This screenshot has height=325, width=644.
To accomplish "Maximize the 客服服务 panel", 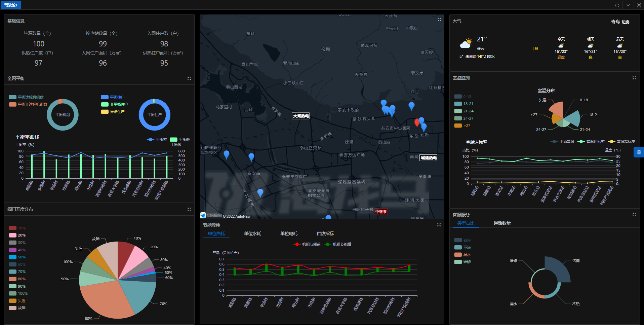I will tap(634, 214).
